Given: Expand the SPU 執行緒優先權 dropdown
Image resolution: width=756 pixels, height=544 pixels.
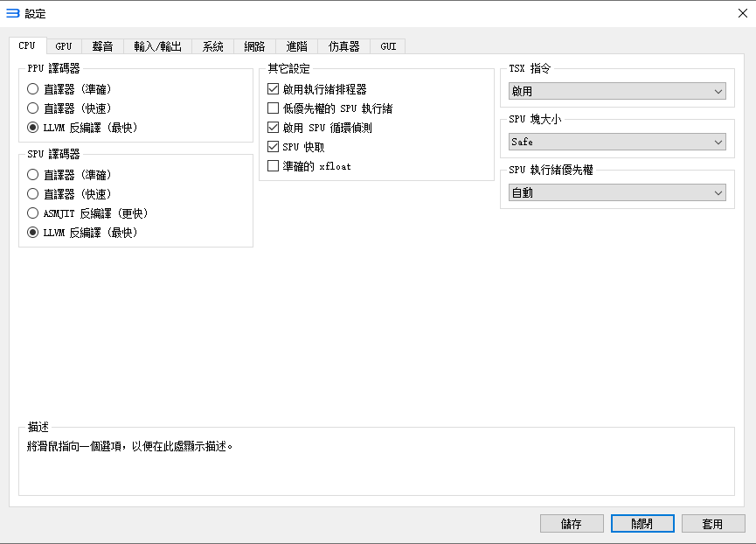Looking at the screenshot, I should tap(617, 192).
